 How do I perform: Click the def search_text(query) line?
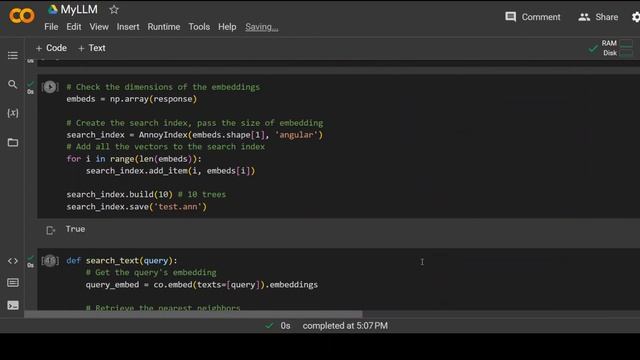click(122, 260)
